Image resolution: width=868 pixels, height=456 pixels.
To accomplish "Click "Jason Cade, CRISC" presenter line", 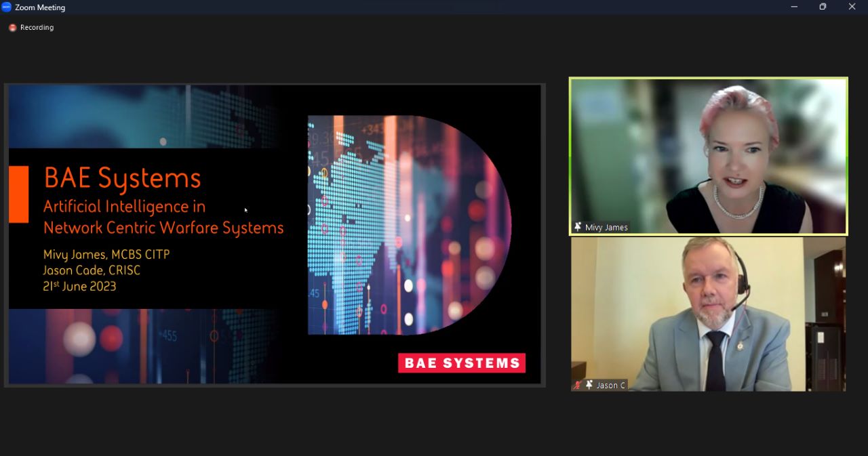I will click(x=92, y=270).
